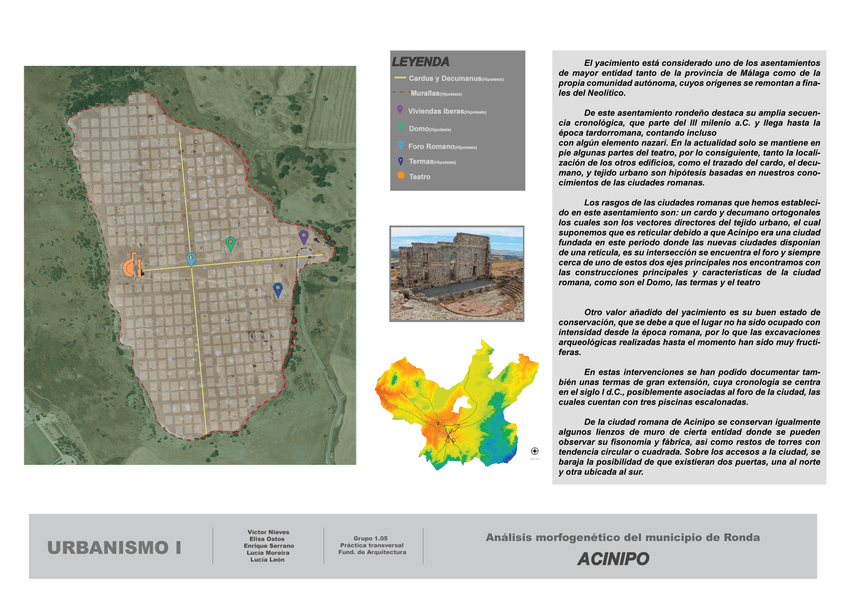Click the URBANISMO I label in the footer
The image size is (848, 600).
point(114,547)
